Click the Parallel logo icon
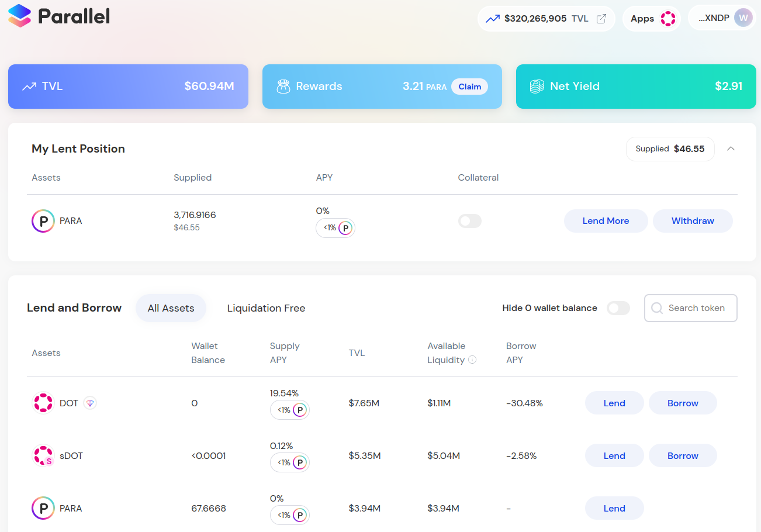The width and height of the screenshot is (761, 532). (x=19, y=16)
